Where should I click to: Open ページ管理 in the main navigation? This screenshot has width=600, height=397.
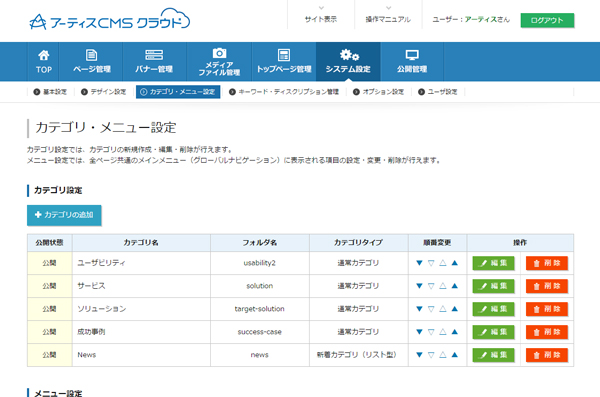coord(91,62)
